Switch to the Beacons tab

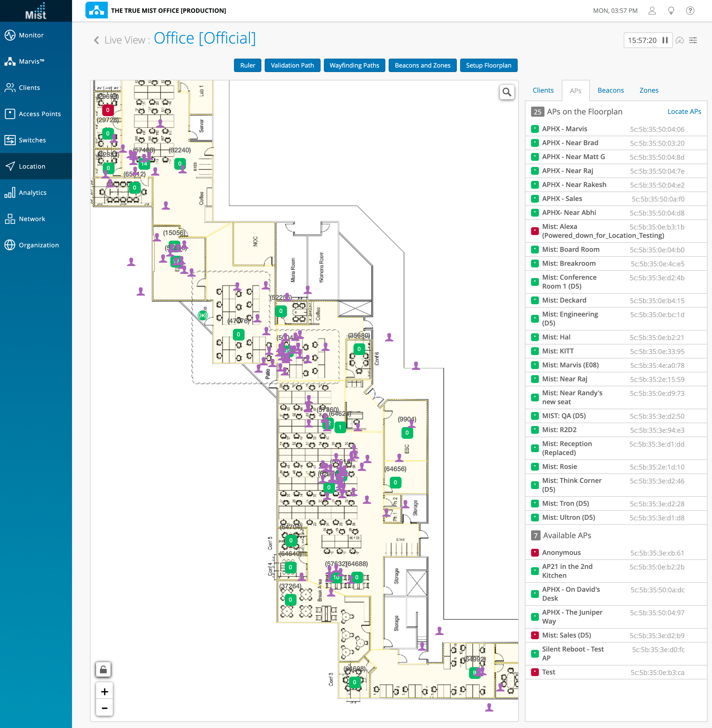click(x=610, y=90)
